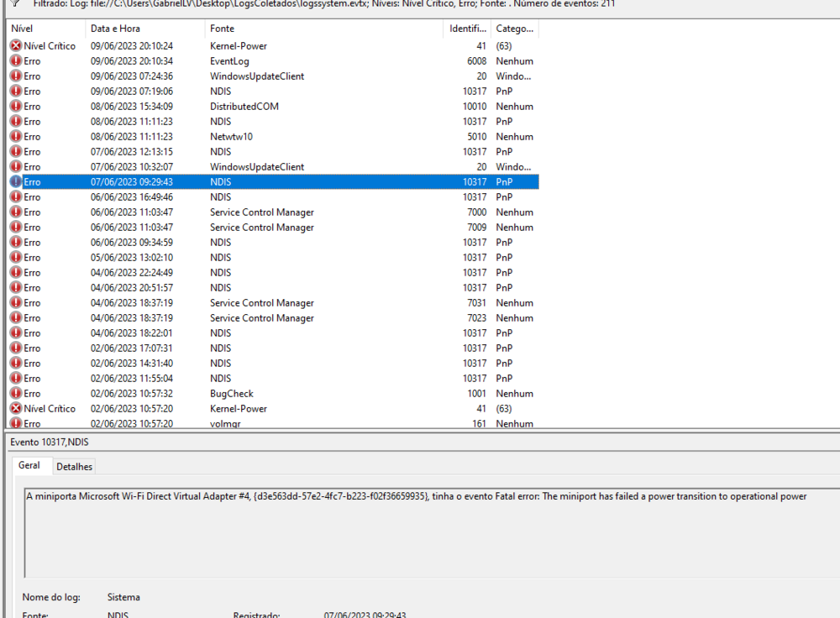Click the error icon on the Netwtw10 row

click(x=16, y=137)
